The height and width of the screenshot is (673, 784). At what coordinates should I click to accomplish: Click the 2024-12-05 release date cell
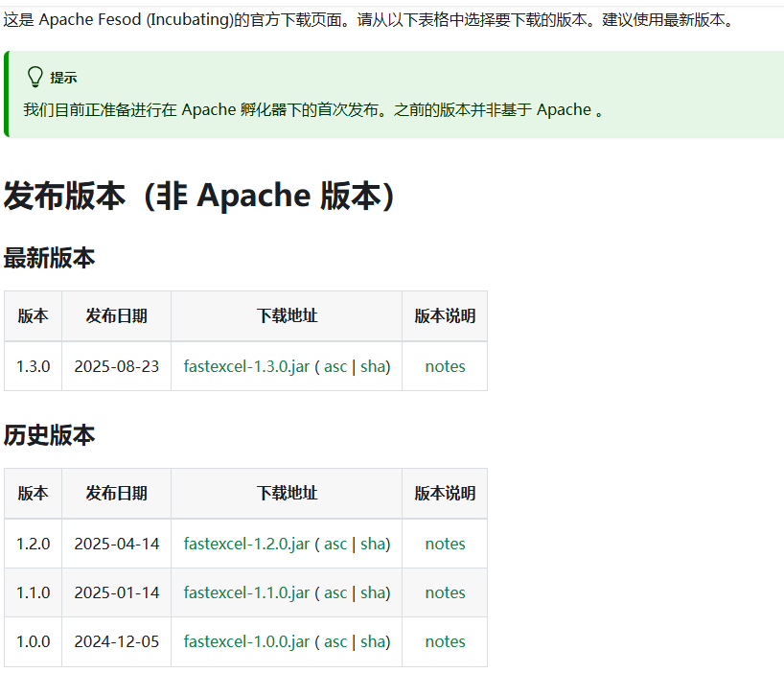coord(117,641)
